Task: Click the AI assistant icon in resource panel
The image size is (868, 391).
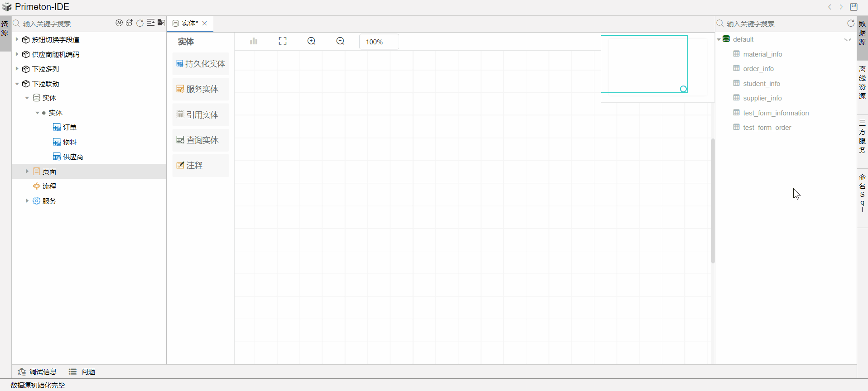Action: coord(119,23)
